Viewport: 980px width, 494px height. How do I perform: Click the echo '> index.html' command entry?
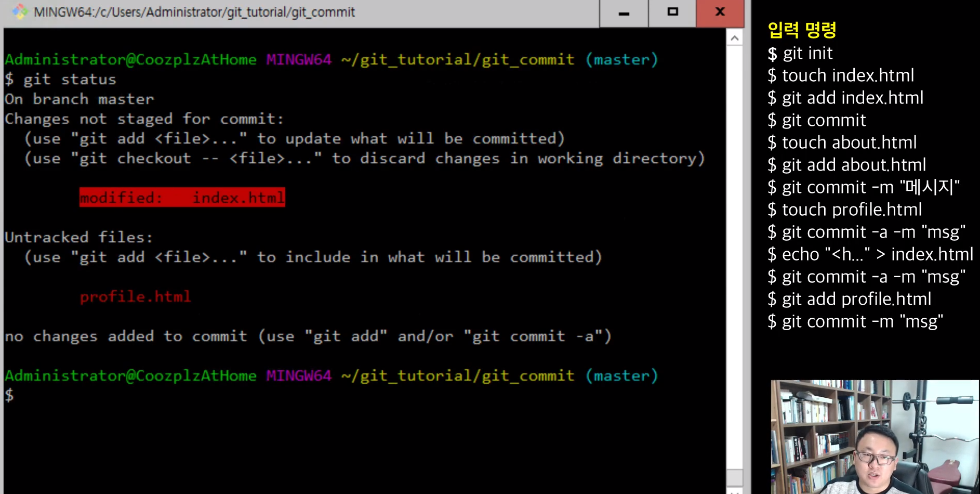[870, 254]
